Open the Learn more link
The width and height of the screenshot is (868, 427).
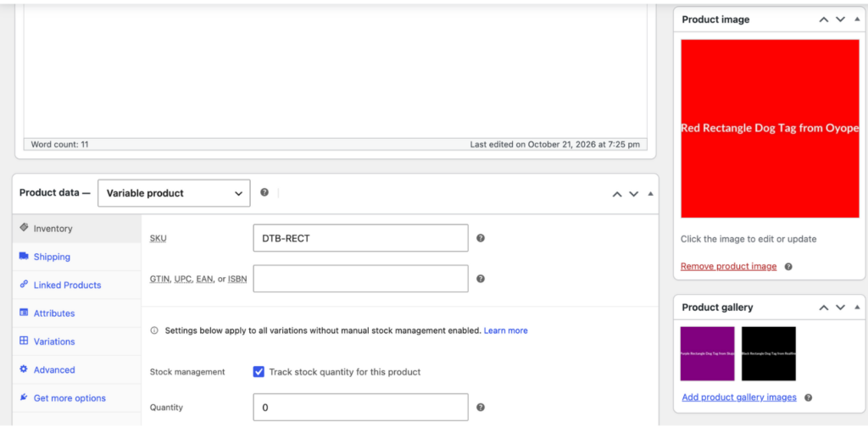point(505,330)
